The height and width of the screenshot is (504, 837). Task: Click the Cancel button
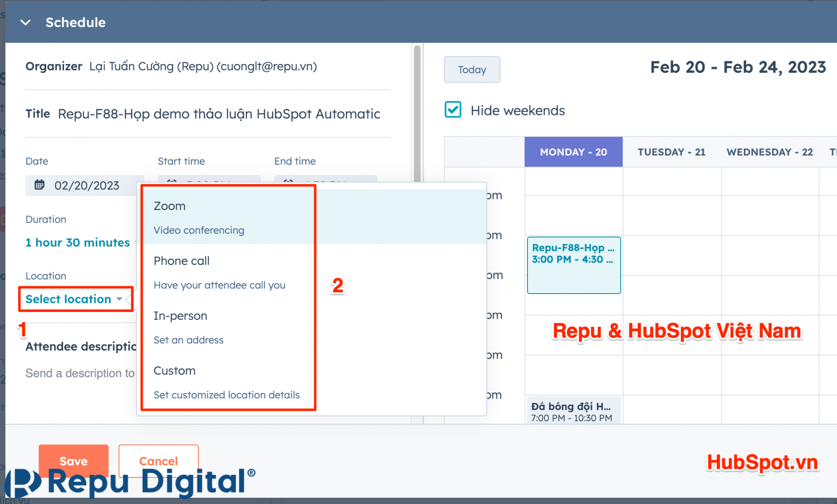pos(158,461)
